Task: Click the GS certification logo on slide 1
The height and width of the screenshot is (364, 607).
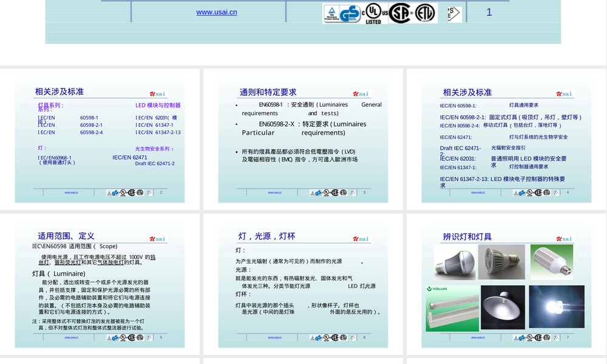Action: point(350,13)
